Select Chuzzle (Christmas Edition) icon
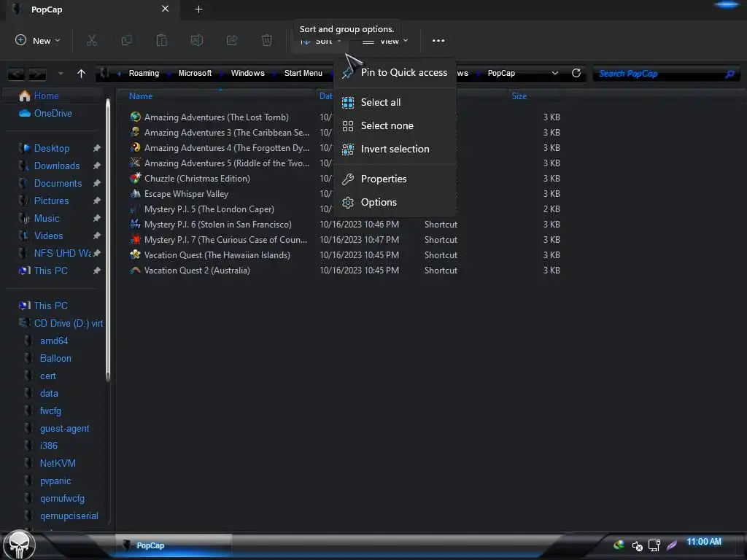This screenshot has height=560, width=747. click(135, 178)
